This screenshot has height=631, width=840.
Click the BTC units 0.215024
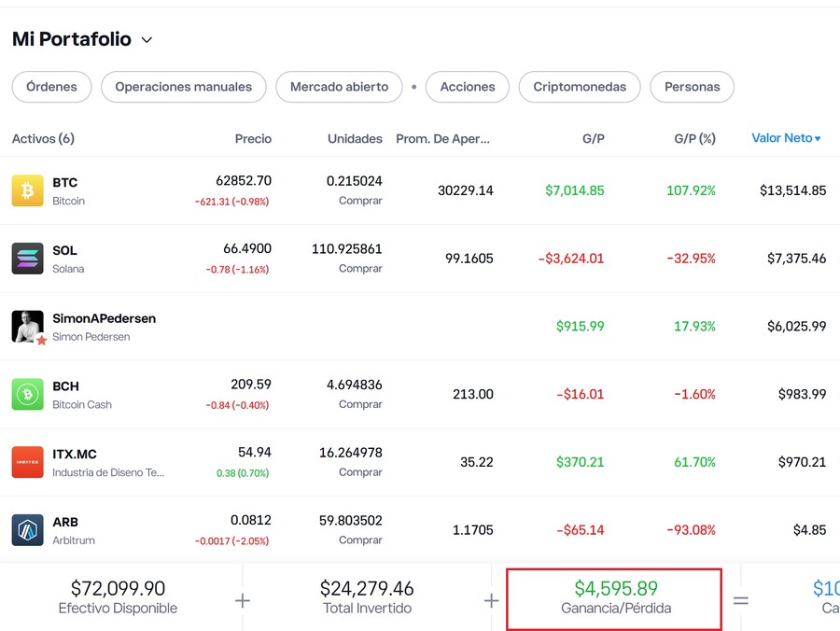click(354, 181)
